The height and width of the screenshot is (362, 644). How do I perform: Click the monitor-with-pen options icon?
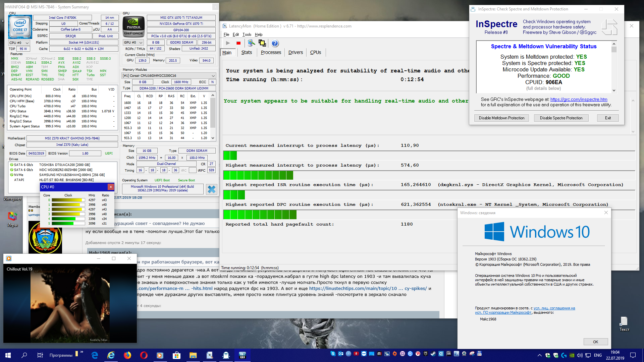click(x=251, y=43)
